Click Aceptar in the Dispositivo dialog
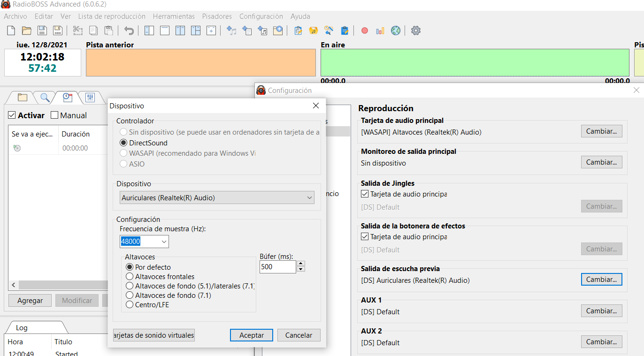644x356 pixels. click(252, 335)
